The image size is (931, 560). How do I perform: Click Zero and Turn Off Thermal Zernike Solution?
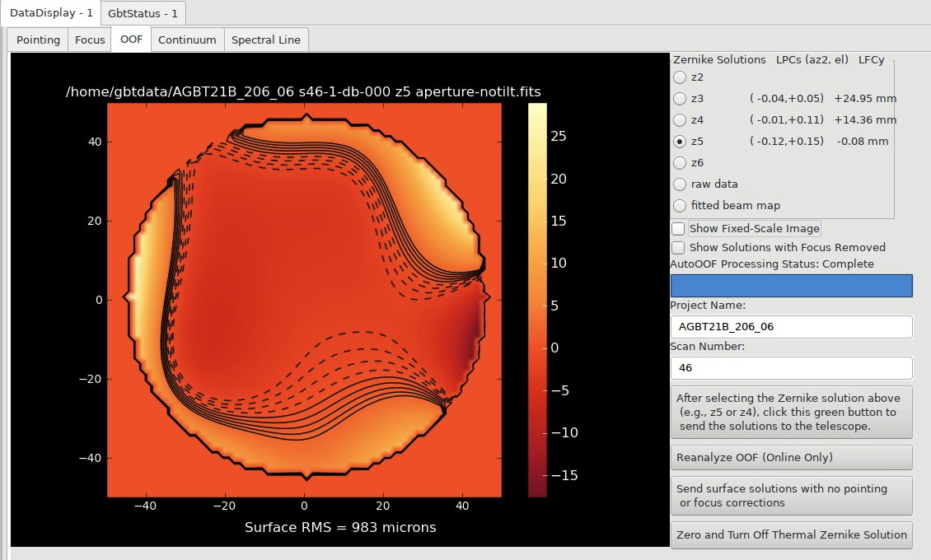pos(791,534)
